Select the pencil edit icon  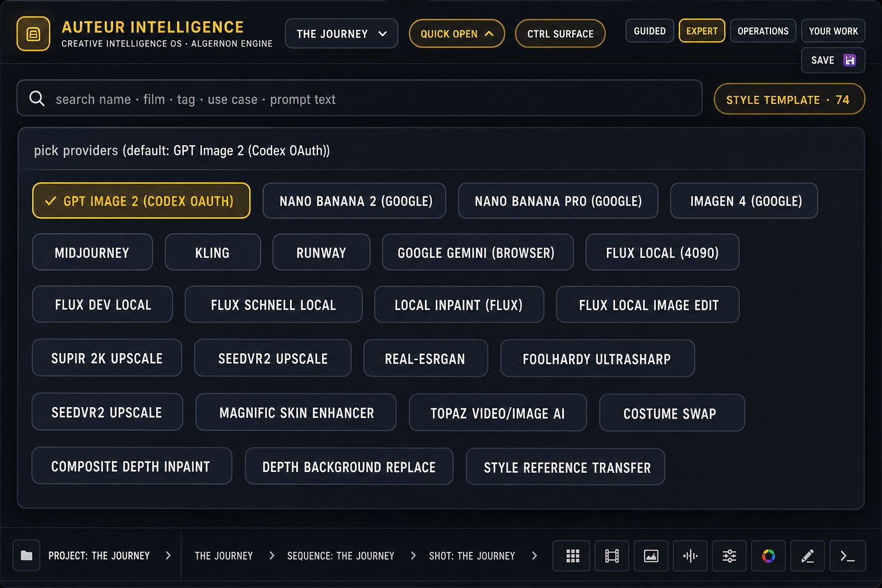[x=807, y=555]
